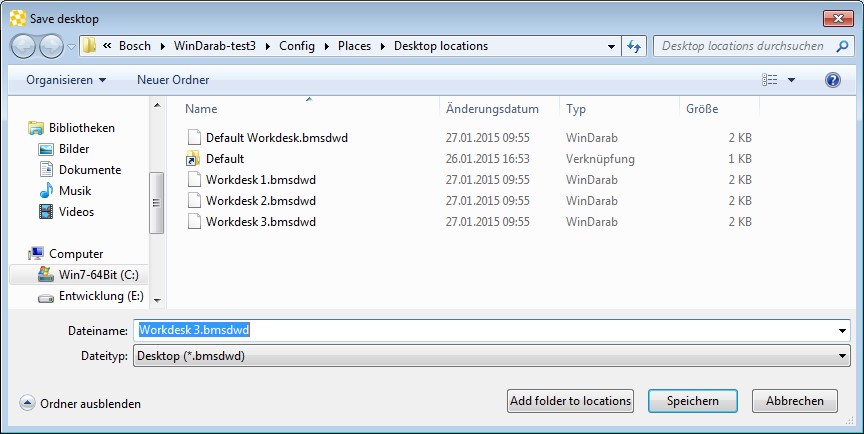Open the view options dropdown arrow

[792, 80]
